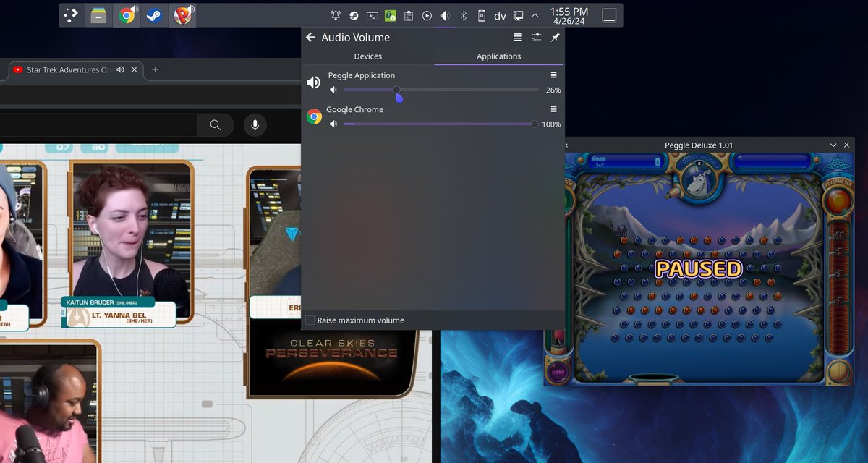
Task: Click the Google Chrome app icon in list
Action: [314, 116]
